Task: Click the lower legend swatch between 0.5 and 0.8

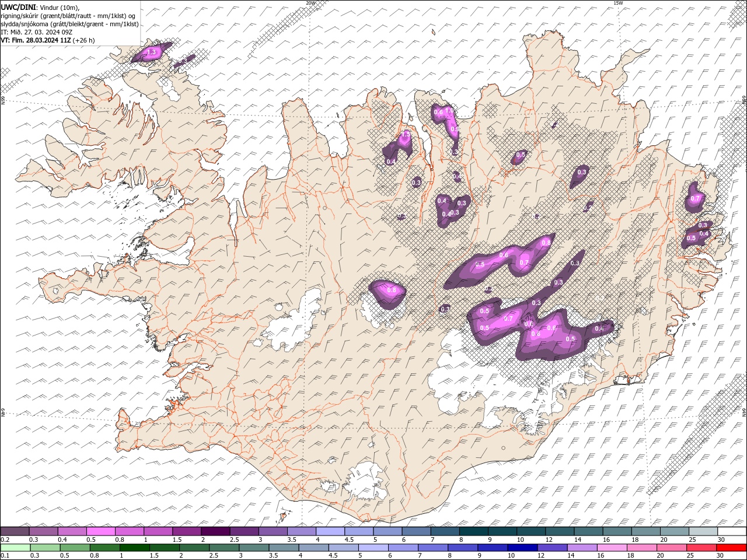Action: pyautogui.click(x=75, y=548)
